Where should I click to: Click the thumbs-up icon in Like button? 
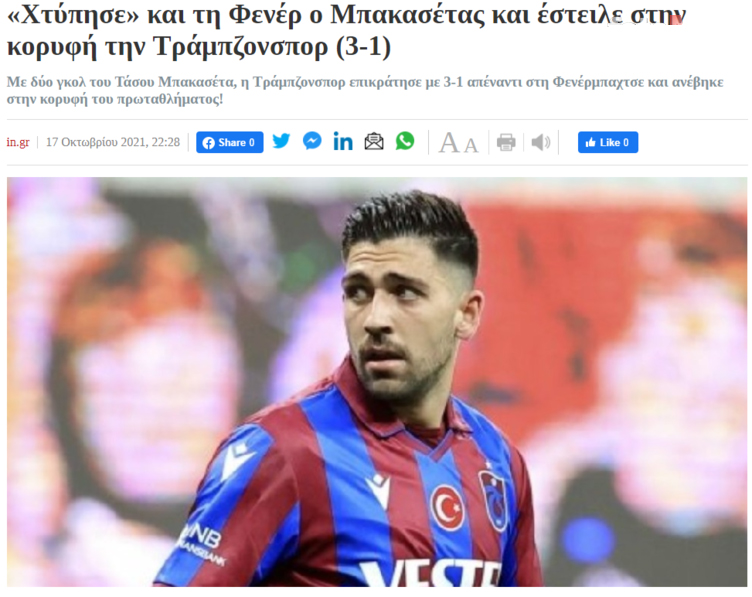pos(591,142)
